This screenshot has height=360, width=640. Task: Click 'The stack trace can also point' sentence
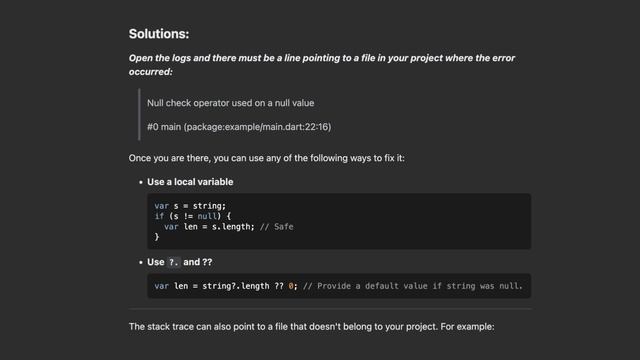click(x=311, y=327)
